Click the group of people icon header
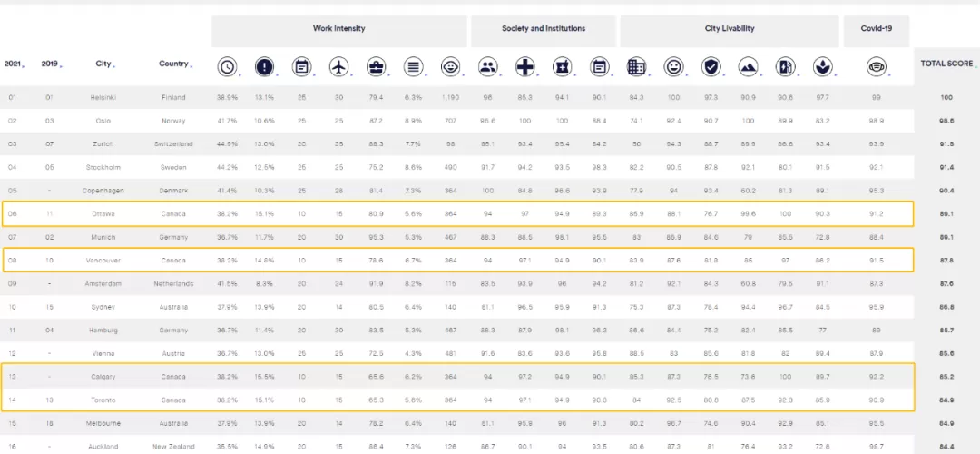 tap(487, 66)
